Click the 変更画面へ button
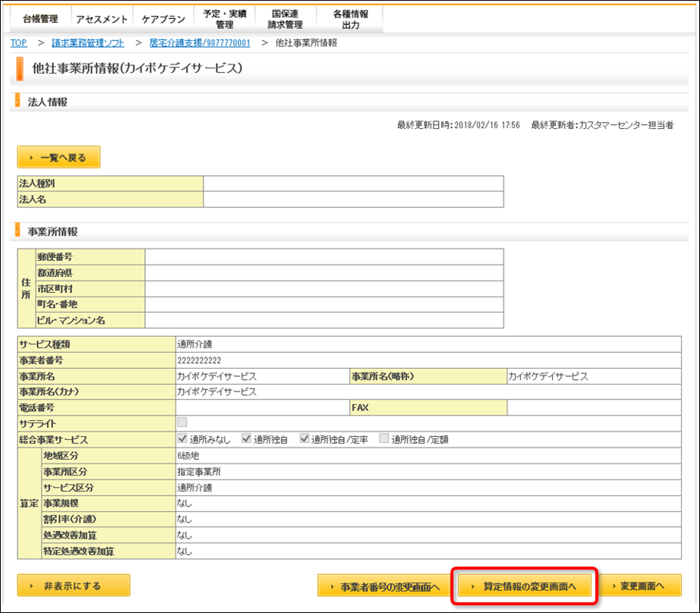The width and height of the screenshot is (700, 613). click(x=639, y=586)
